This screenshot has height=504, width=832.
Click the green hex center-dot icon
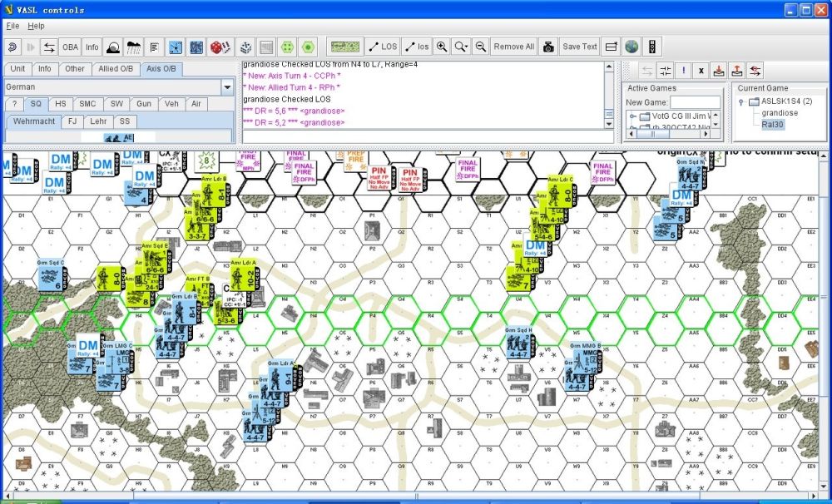308,47
